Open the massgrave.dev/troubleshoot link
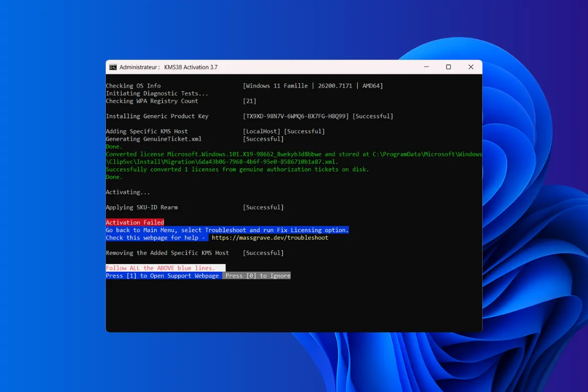 pyautogui.click(x=269, y=237)
